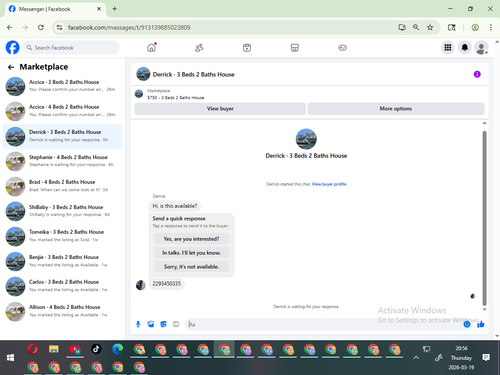This screenshot has width=500, height=375.
Task: Go back using browser back arrow
Action: click(x=10, y=27)
